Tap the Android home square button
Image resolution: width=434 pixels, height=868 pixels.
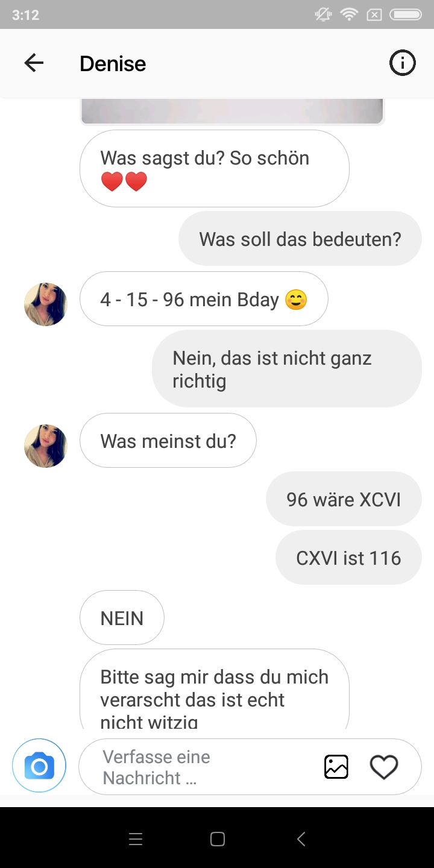[217, 838]
